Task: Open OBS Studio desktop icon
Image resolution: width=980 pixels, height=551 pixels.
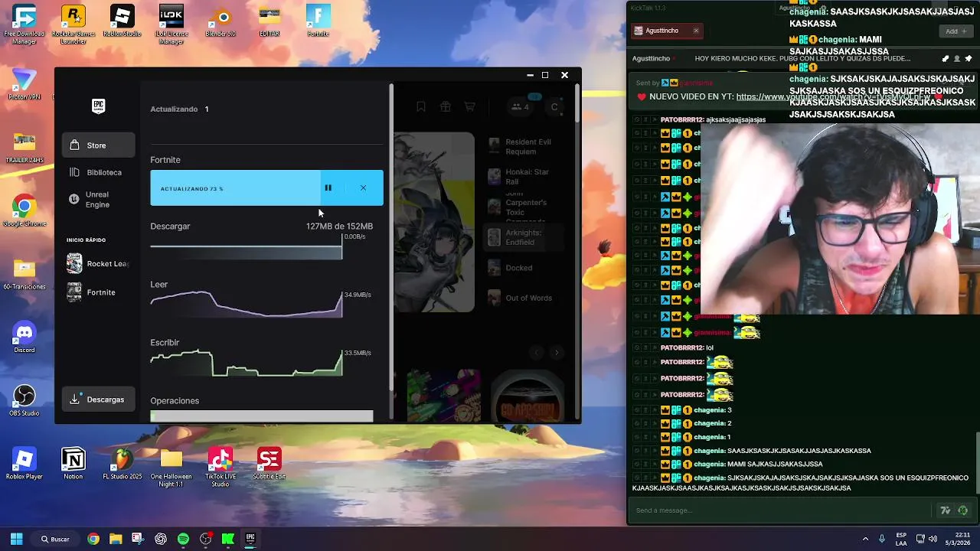Action: point(24,400)
